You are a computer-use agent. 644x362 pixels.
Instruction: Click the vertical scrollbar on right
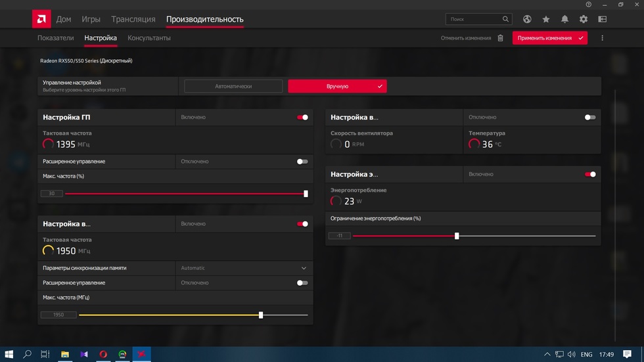(615, 215)
